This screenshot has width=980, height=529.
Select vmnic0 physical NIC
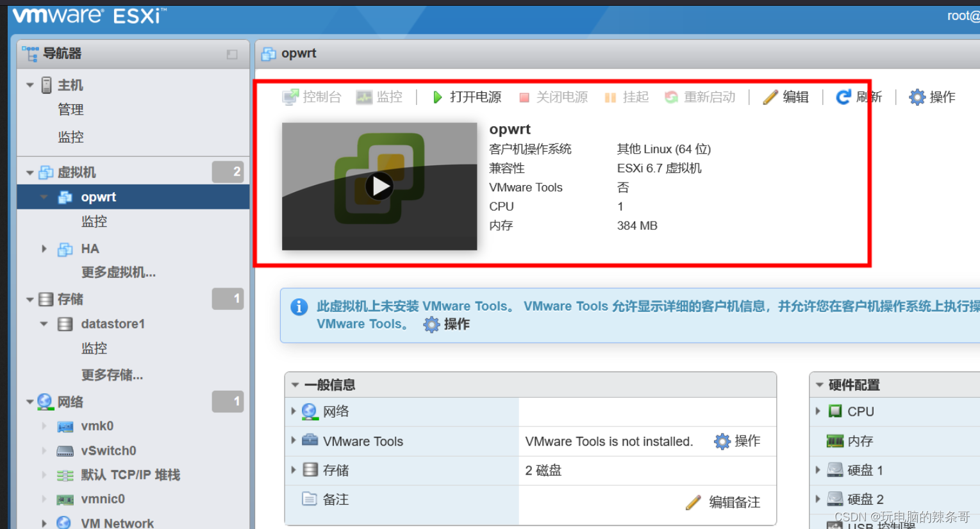103,499
